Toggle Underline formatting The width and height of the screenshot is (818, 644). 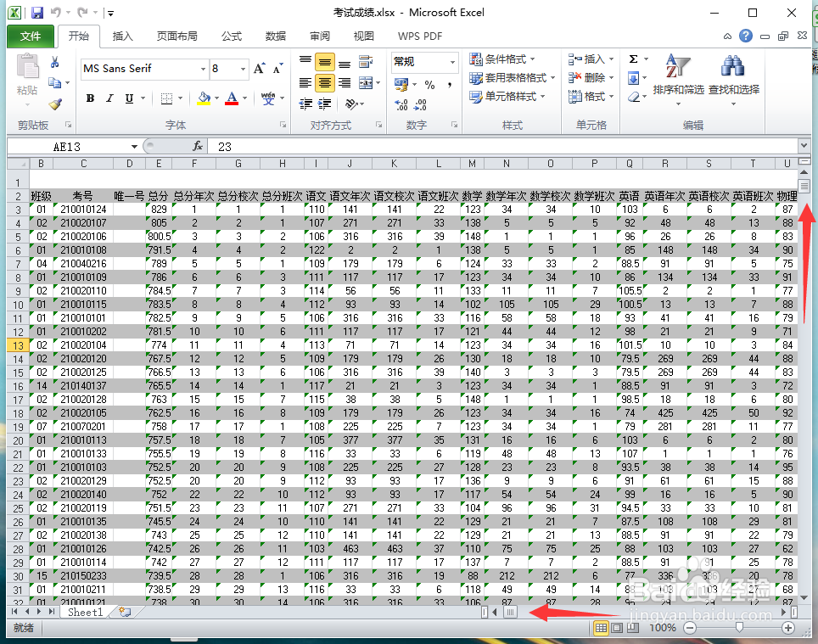pos(129,98)
